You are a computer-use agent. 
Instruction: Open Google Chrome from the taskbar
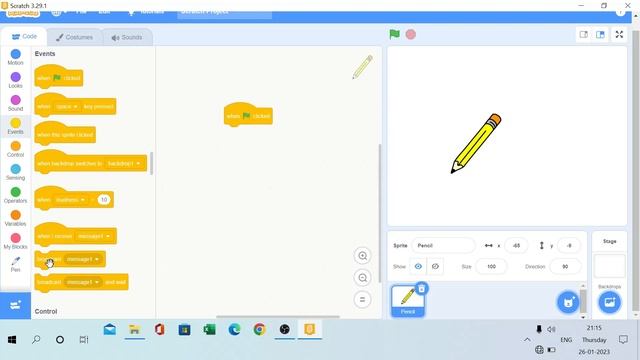[x=259, y=329]
